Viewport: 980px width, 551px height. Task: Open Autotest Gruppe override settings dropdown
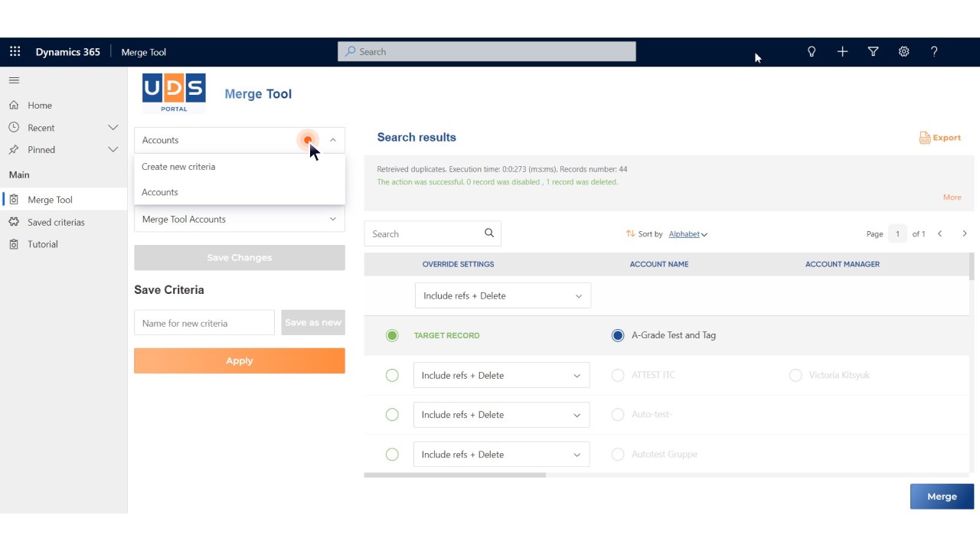click(501, 455)
